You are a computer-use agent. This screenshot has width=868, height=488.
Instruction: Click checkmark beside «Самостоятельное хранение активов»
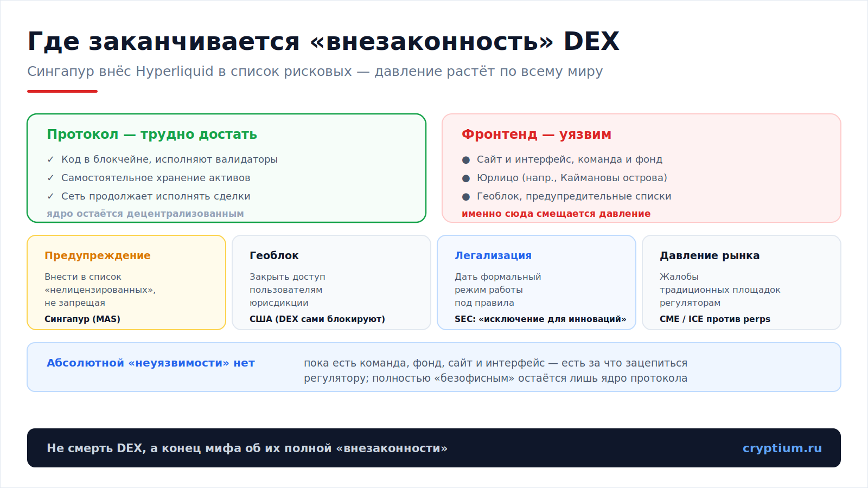click(x=50, y=178)
